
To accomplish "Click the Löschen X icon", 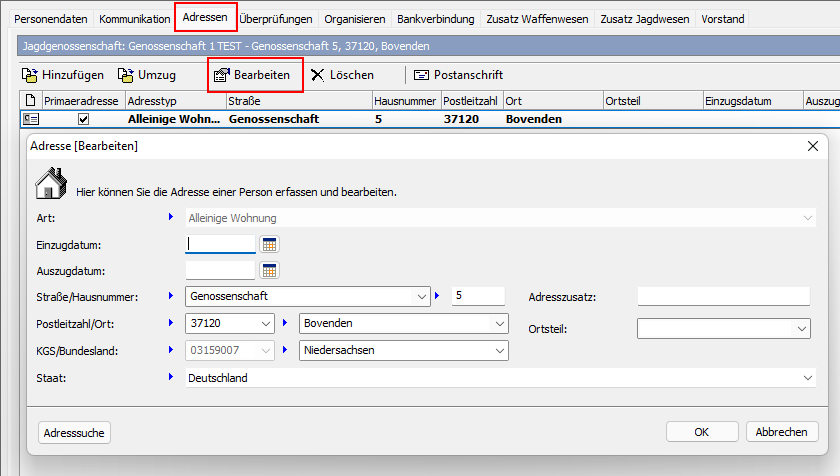I will [x=317, y=75].
